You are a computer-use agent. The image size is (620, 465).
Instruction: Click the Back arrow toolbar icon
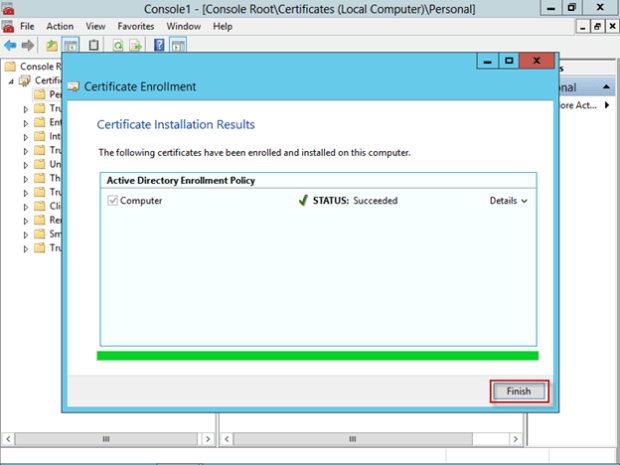(10, 45)
